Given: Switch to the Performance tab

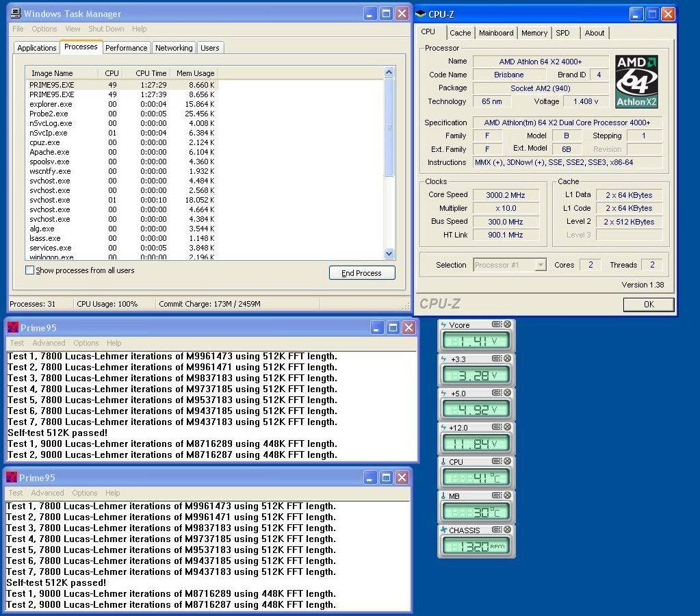Looking at the screenshot, I should [x=127, y=48].
